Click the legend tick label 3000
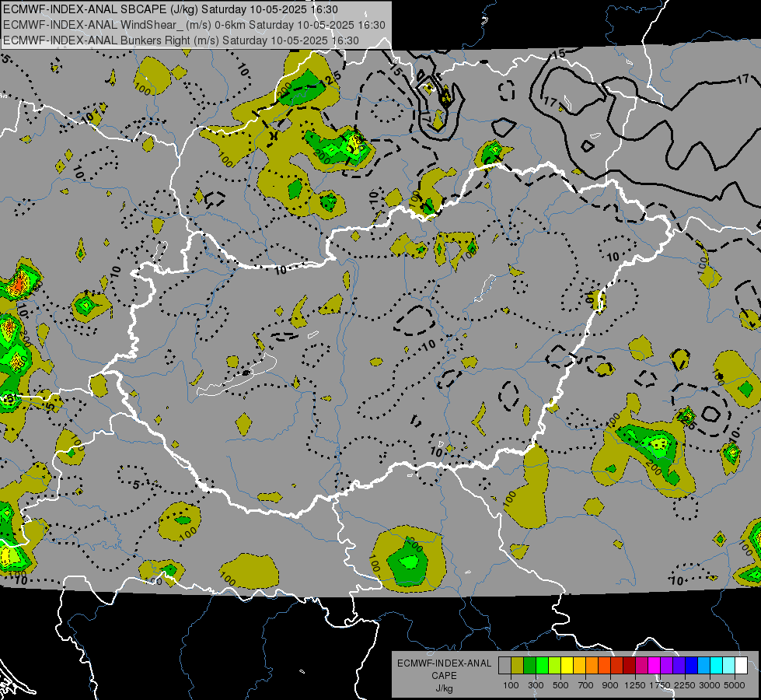 pyautogui.click(x=710, y=685)
